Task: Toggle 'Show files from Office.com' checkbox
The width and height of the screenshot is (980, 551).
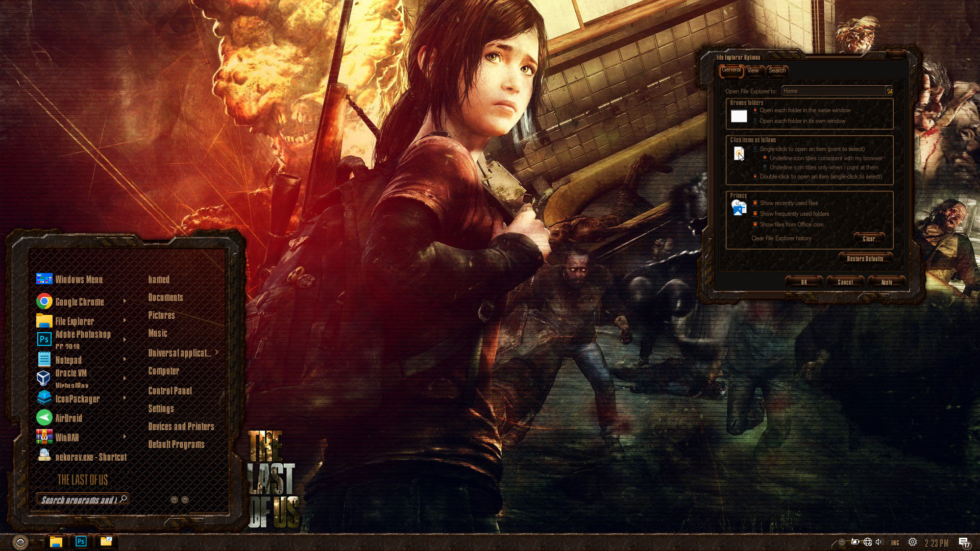Action: [x=755, y=224]
